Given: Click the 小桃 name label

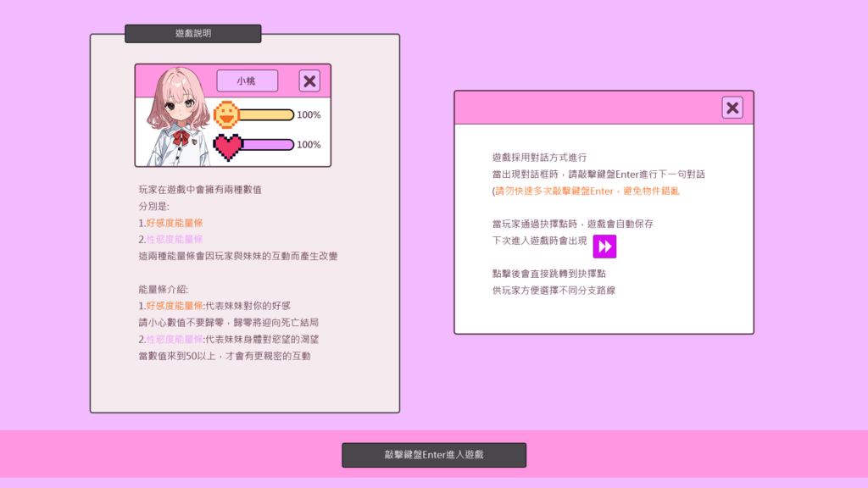Looking at the screenshot, I should pyautogui.click(x=247, y=80).
